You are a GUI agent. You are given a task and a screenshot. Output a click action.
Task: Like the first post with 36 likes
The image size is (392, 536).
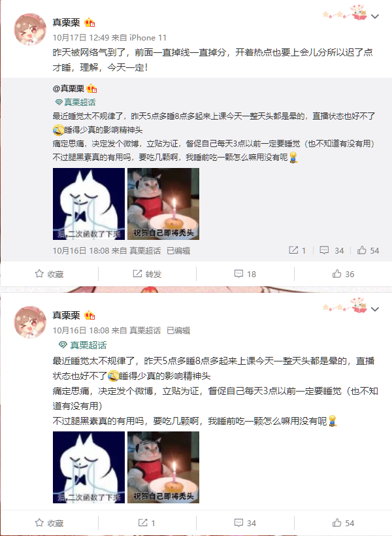343,274
